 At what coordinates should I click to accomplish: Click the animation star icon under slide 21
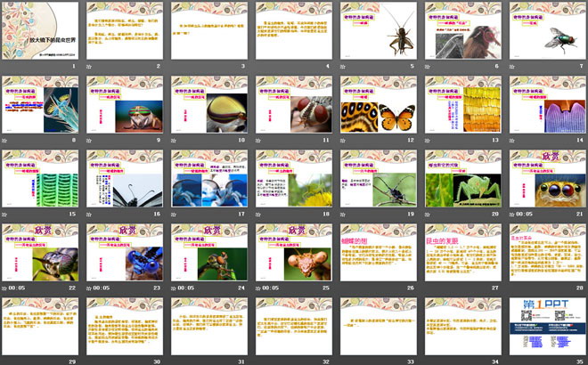click(x=515, y=214)
